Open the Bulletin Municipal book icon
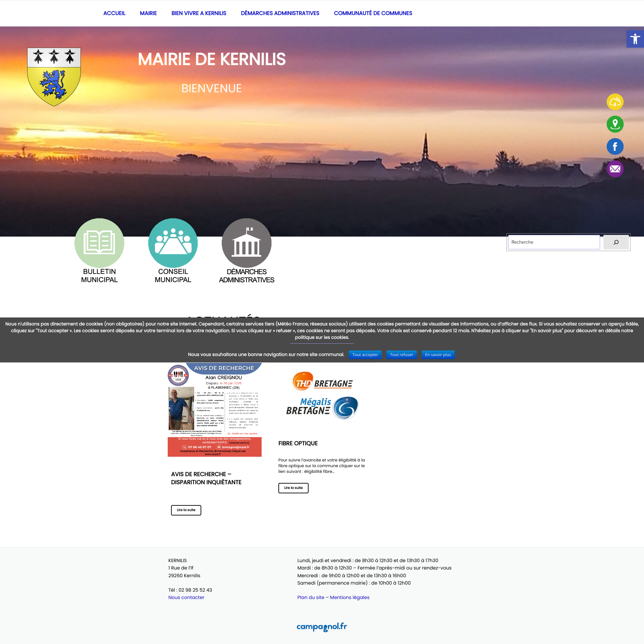Viewport: 644px width, 644px height. click(x=99, y=243)
